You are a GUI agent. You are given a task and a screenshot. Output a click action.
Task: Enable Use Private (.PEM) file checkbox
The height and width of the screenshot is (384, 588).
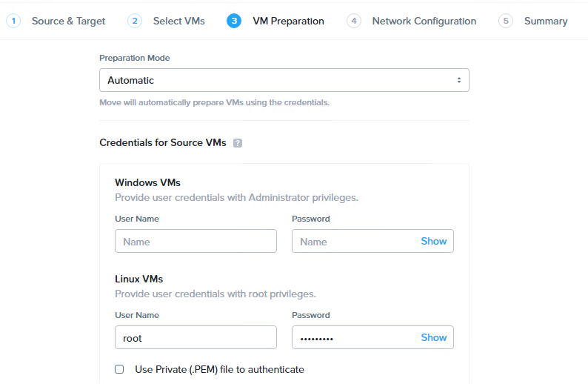pyautogui.click(x=119, y=369)
